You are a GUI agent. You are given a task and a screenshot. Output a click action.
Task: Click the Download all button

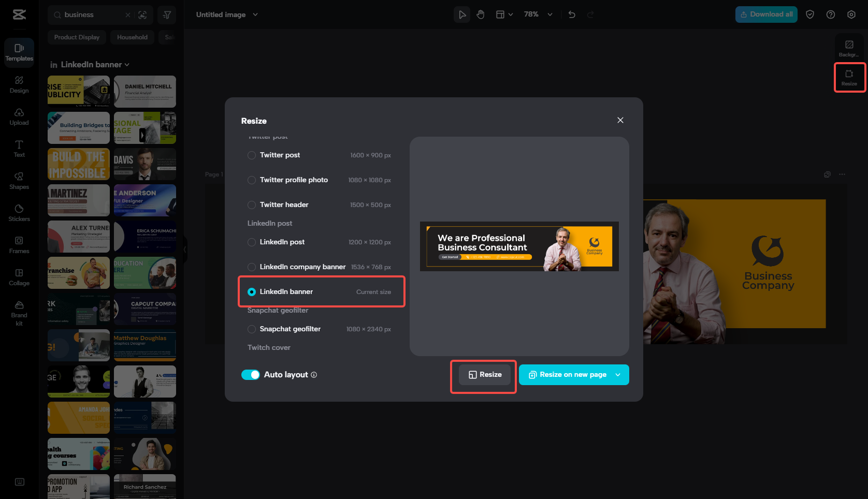766,14
